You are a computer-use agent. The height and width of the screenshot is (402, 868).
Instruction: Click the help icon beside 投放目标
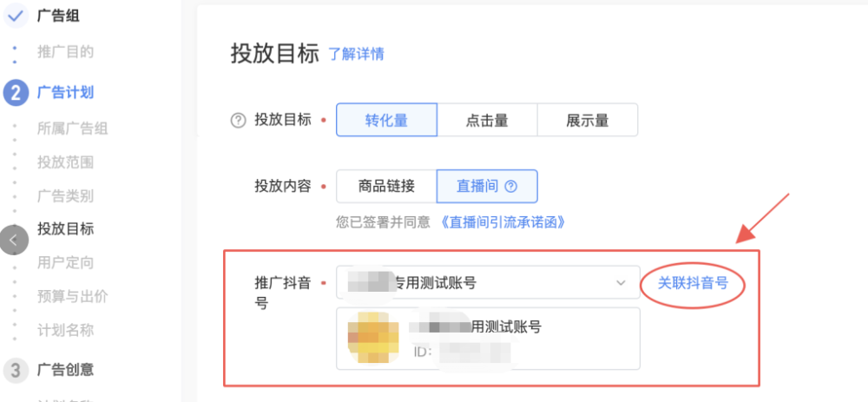pos(238,120)
